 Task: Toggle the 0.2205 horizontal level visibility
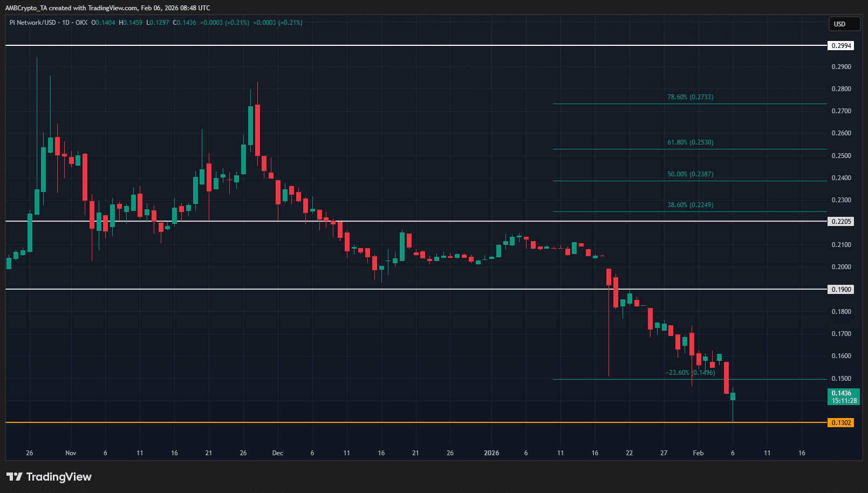tap(840, 221)
